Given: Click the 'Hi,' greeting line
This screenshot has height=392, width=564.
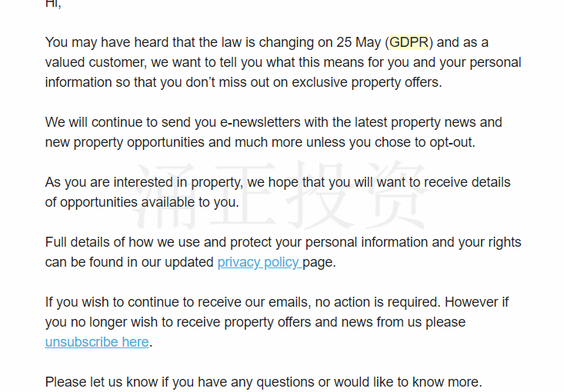Looking at the screenshot, I should pyautogui.click(x=53, y=5).
